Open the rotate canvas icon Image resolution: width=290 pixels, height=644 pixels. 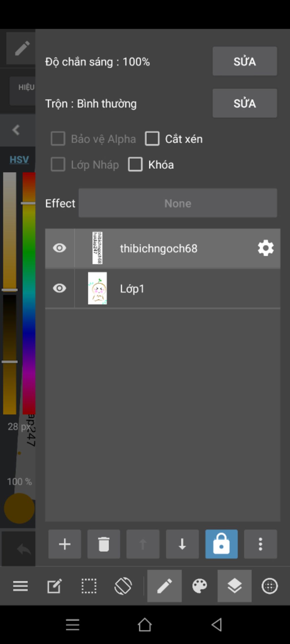(123, 586)
